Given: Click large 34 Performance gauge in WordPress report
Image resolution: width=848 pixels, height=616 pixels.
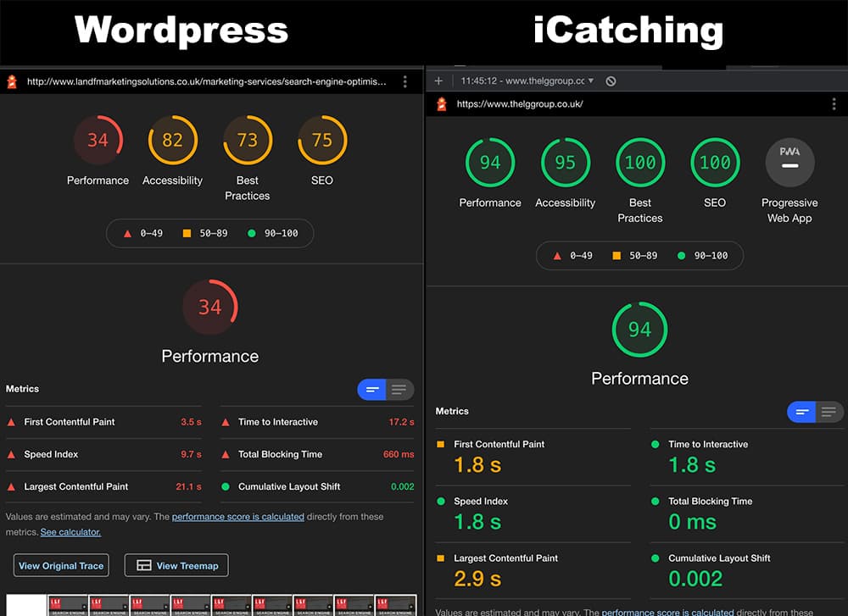Looking at the screenshot, I should tap(209, 307).
